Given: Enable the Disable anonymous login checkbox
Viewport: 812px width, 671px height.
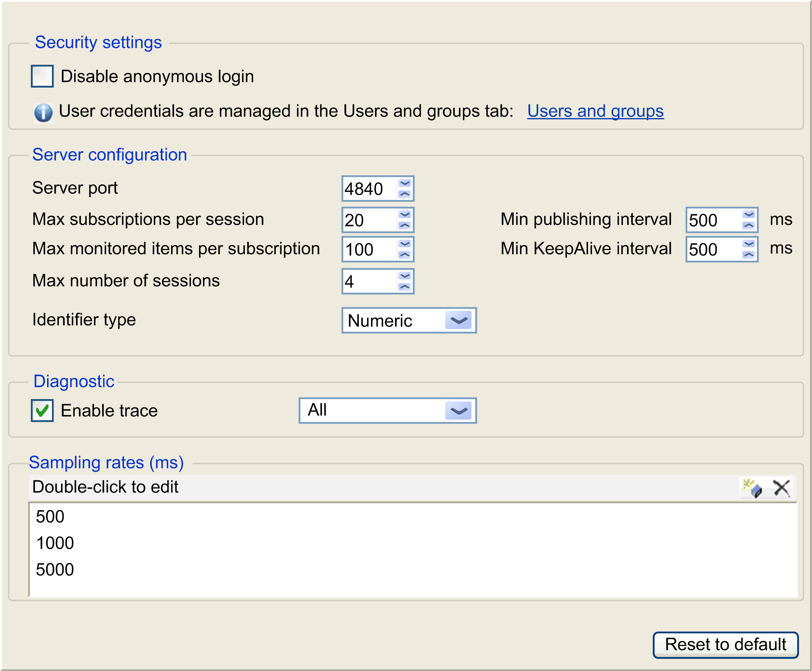Looking at the screenshot, I should tap(42, 76).
